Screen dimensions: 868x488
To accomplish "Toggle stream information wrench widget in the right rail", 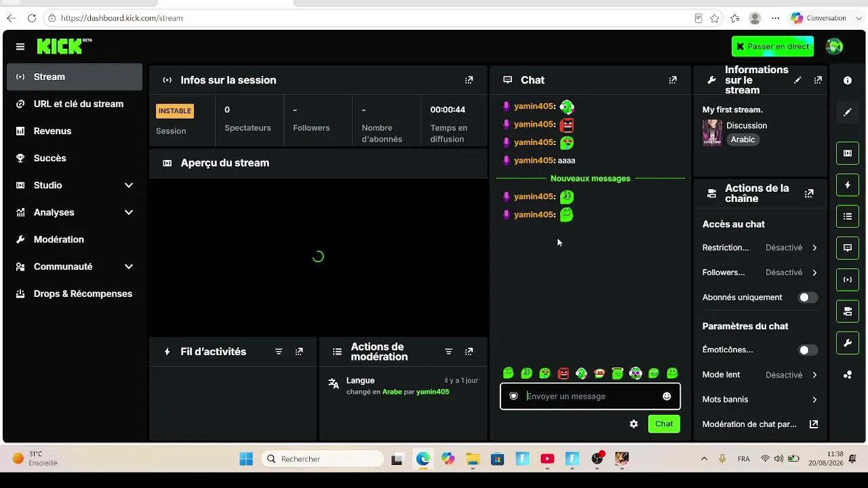I will click(x=848, y=344).
